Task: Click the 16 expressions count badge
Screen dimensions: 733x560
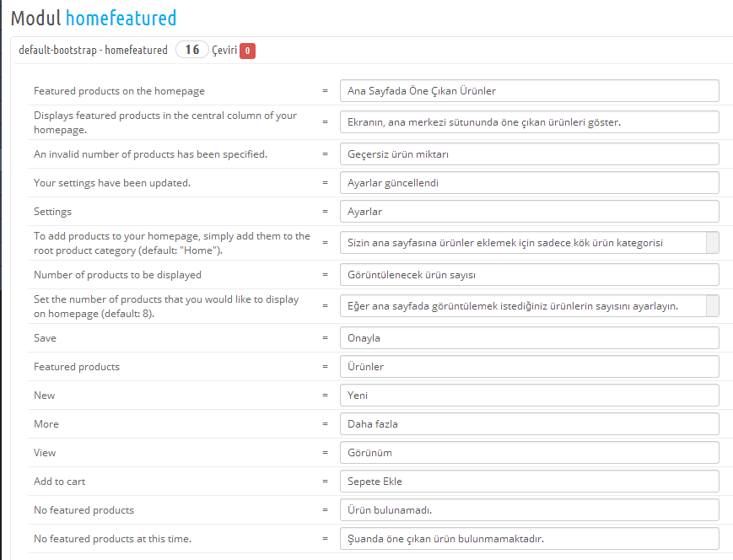Action: tap(192, 51)
